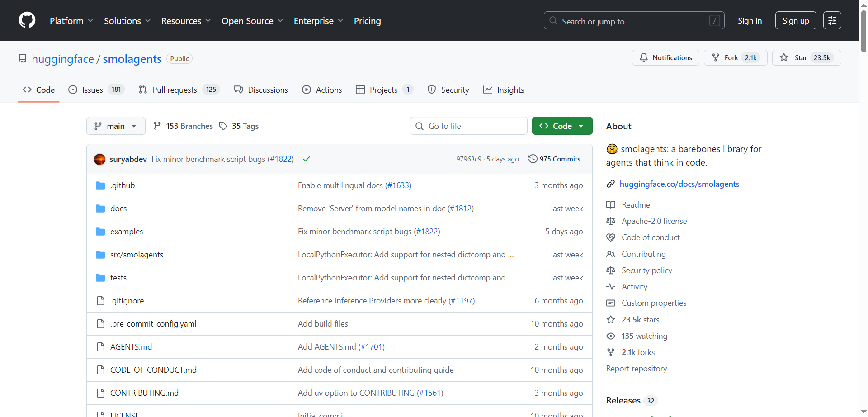The image size is (868, 417).
Task: Click the GitHub logo icon
Action: [x=27, y=20]
